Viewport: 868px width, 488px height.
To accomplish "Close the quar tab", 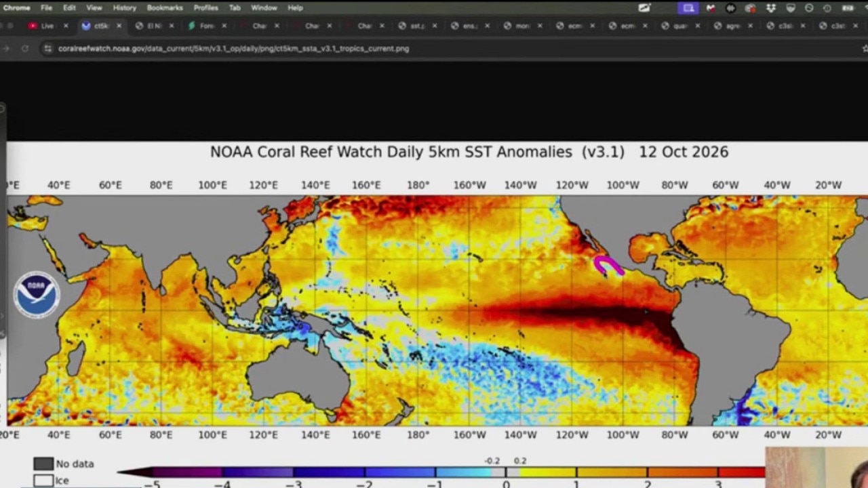I will [698, 26].
